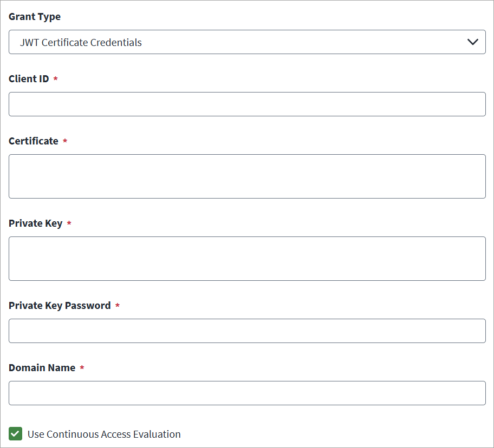Click the Grant Type label

[x=35, y=17]
